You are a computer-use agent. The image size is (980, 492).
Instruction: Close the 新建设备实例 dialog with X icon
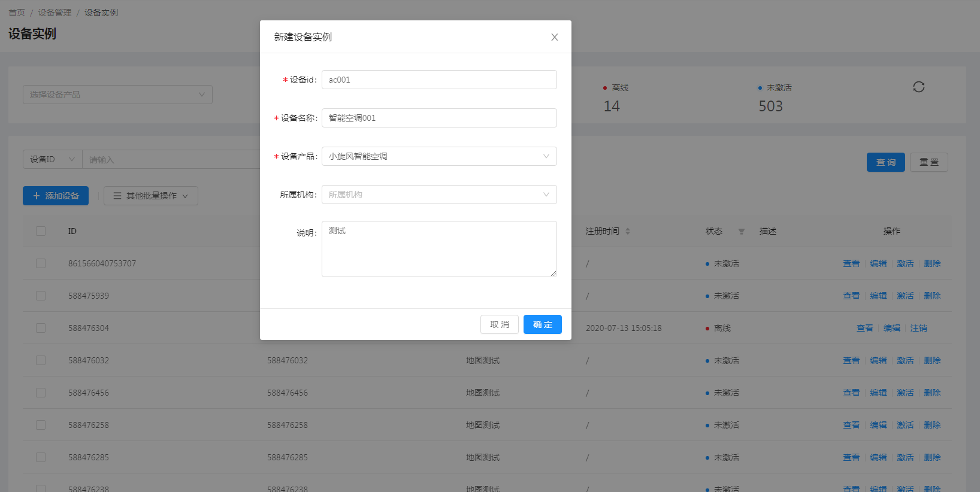[x=554, y=37]
